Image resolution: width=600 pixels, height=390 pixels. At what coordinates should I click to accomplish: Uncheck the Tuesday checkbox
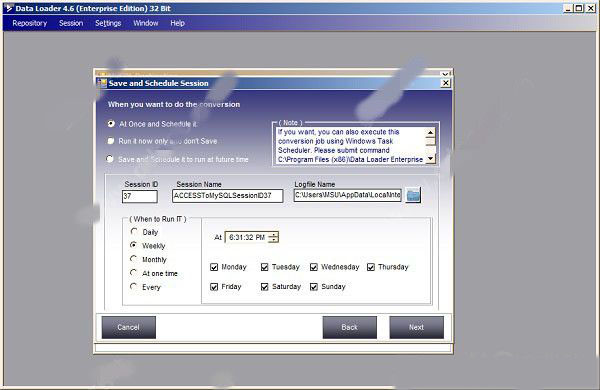pyautogui.click(x=264, y=267)
